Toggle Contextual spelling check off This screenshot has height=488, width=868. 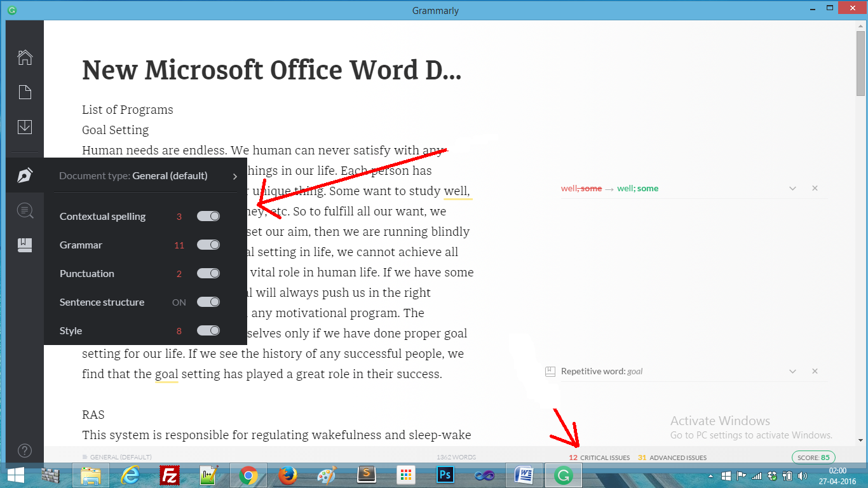208,216
